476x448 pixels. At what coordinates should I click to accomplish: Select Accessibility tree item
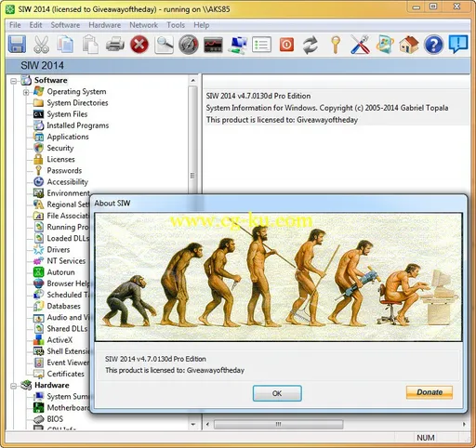[68, 182]
